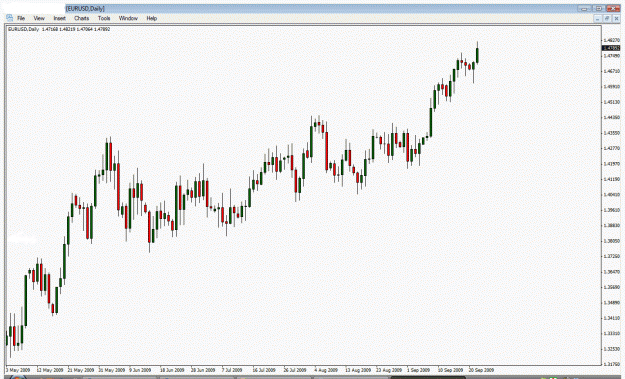Click the EURUSD,Daily OHLC chart header
This screenshot has width=625, height=379.
pyautogui.click(x=59, y=29)
